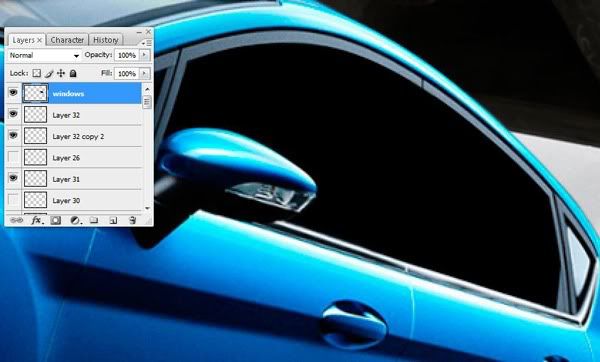Switch to the History tab
Screen dimensions: 600x362
coord(106,40)
